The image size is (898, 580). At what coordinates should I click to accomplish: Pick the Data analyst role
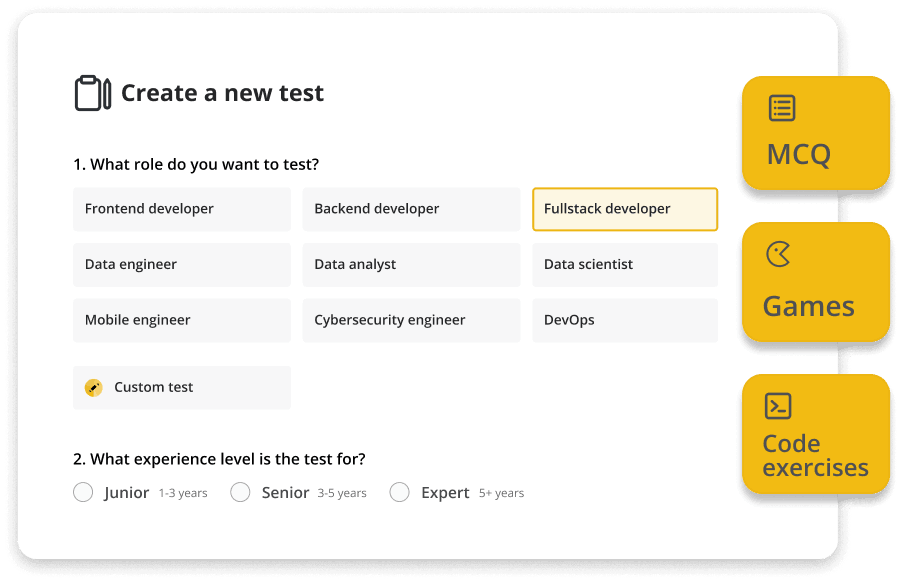[411, 265]
